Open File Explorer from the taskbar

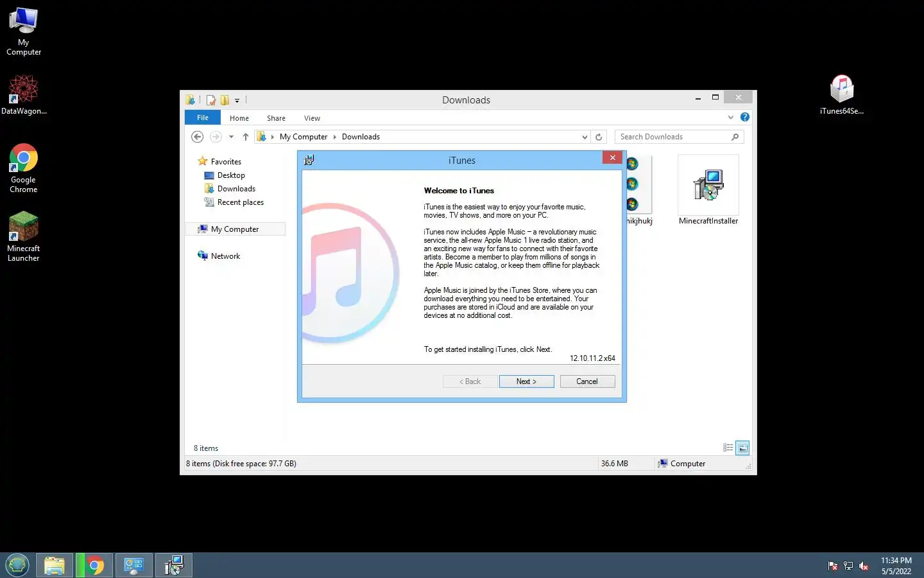point(55,565)
